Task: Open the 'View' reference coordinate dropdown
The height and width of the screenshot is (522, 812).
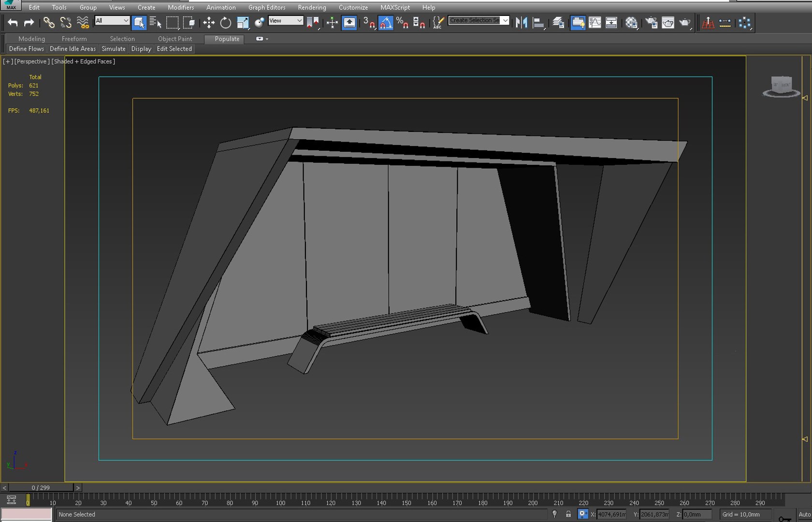Action: 286,20
